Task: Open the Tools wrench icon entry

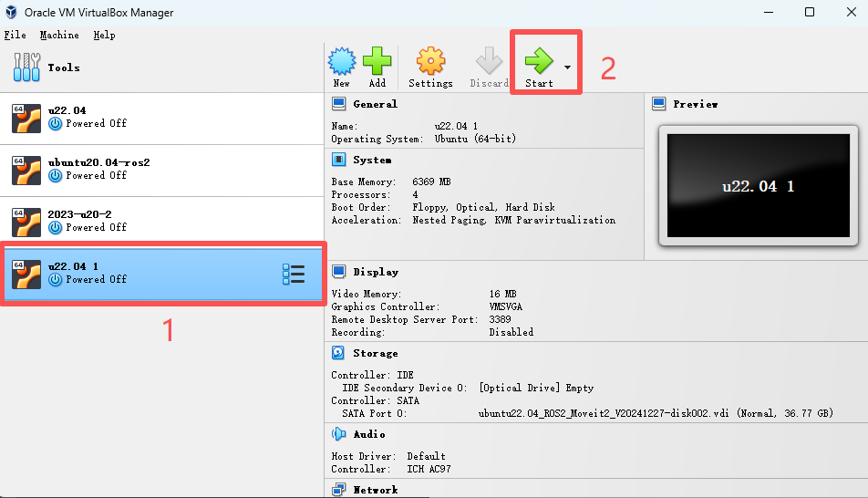Action: tap(27, 67)
